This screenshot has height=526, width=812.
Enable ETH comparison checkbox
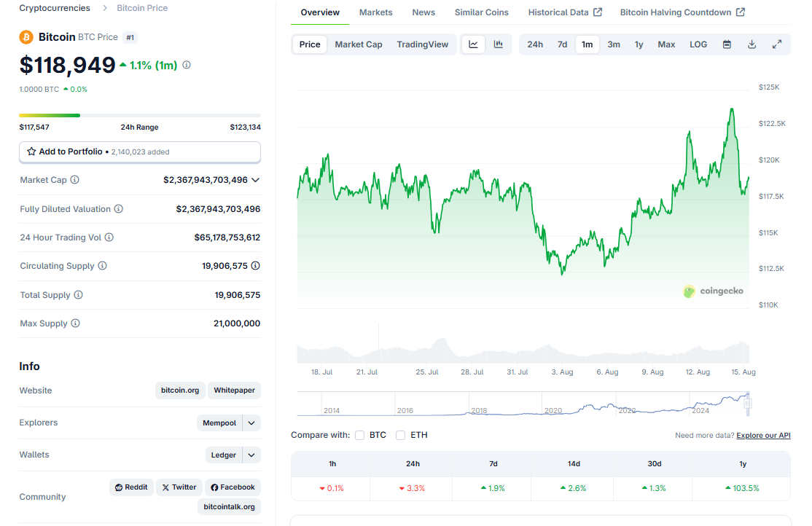coord(401,436)
